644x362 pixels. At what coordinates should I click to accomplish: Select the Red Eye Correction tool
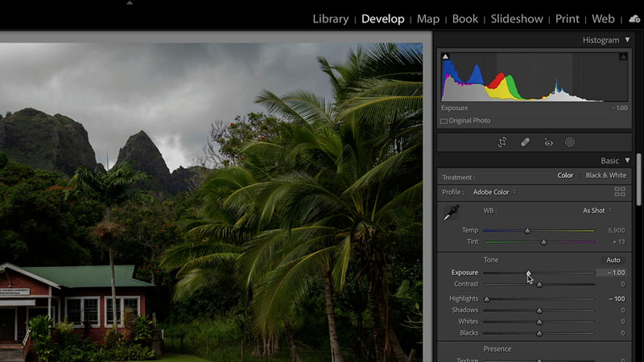click(x=548, y=142)
